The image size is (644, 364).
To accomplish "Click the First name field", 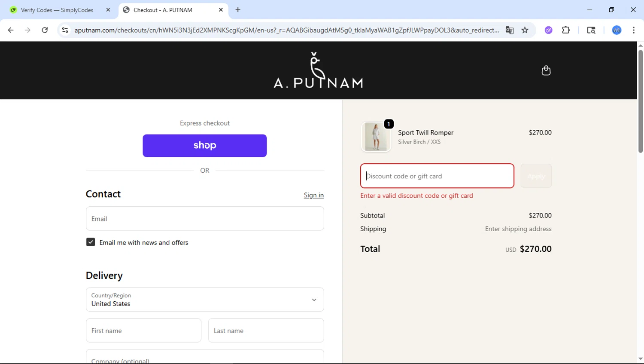I will point(143,330).
